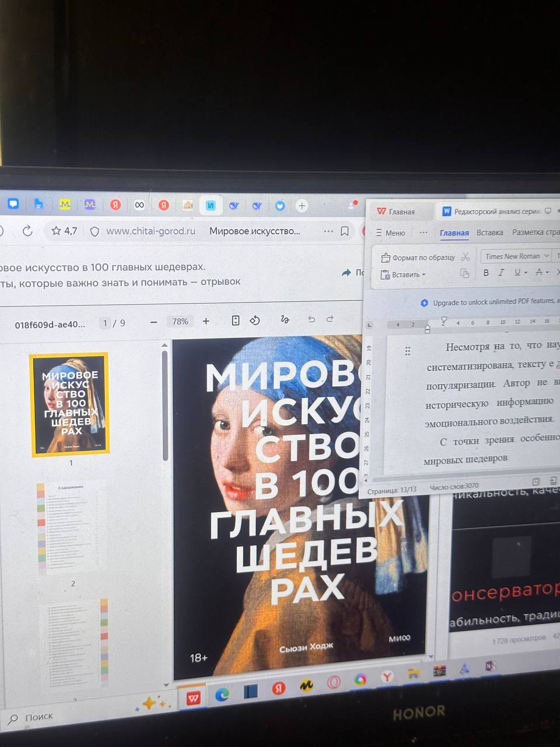Viewport: 560px width, 747px height.
Task: Open the Меню menu in WPS
Action: coord(391,233)
